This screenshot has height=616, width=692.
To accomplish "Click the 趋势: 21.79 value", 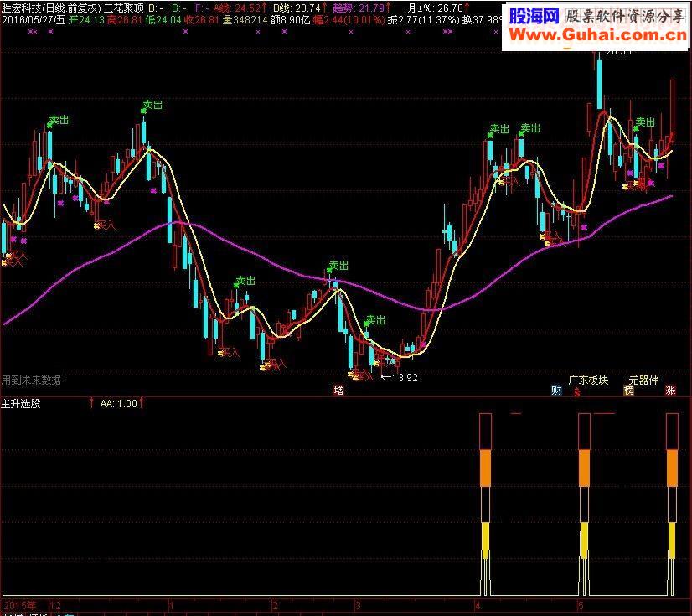I will (x=361, y=8).
